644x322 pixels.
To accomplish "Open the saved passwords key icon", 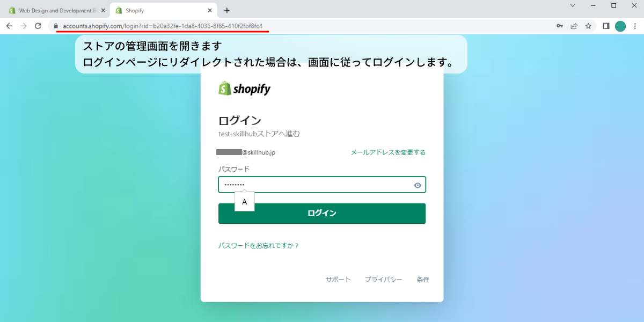I will click(559, 26).
